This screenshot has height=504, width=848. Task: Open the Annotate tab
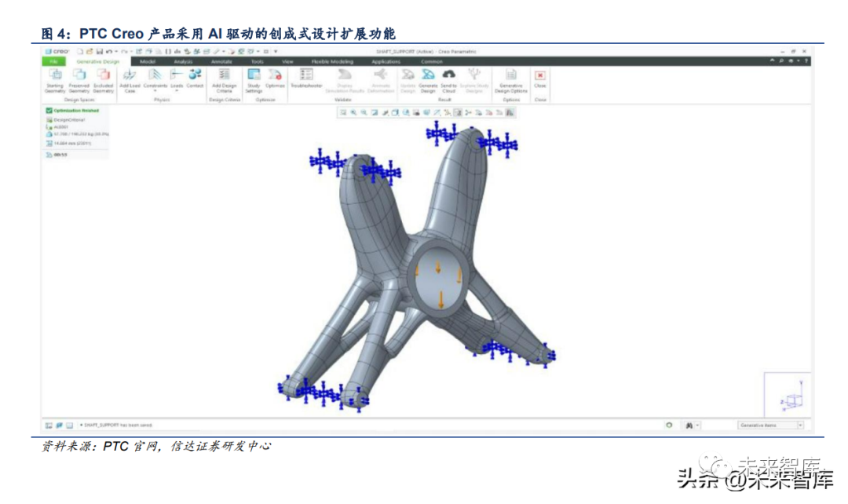pyautogui.click(x=221, y=62)
